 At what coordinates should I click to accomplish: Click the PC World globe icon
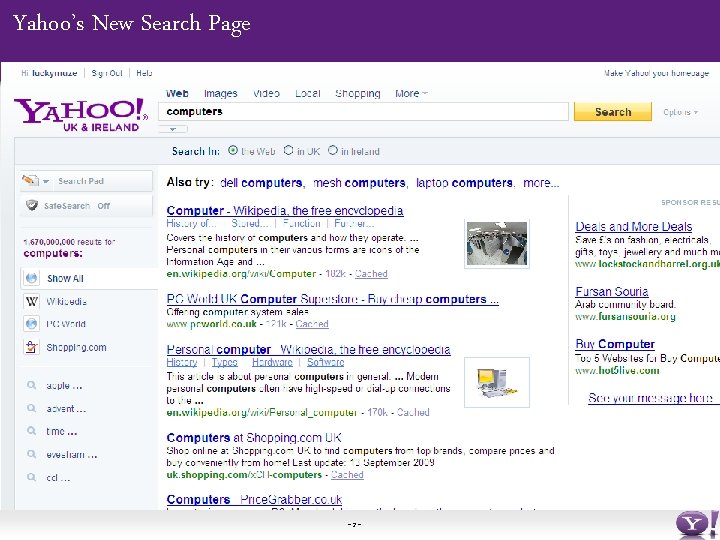tap(31, 324)
